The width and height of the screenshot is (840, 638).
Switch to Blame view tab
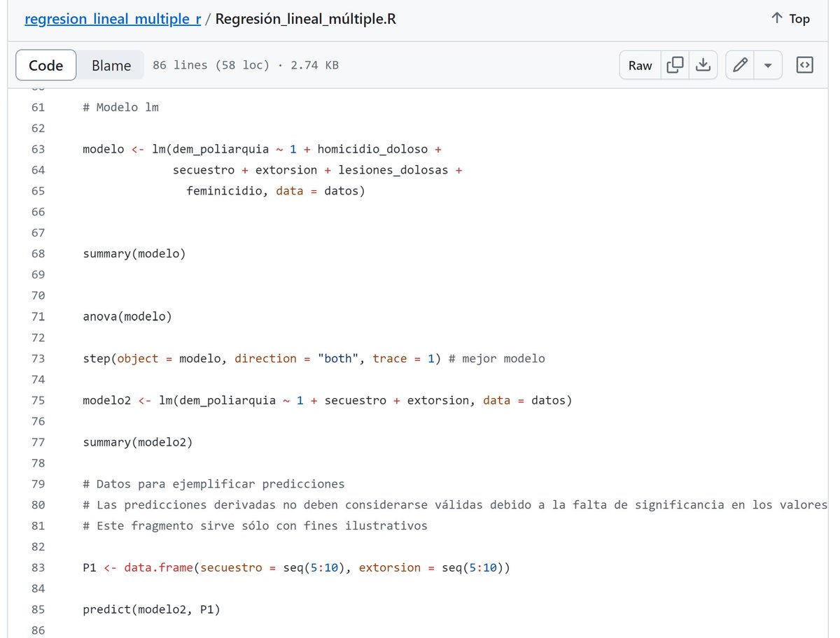click(x=111, y=65)
